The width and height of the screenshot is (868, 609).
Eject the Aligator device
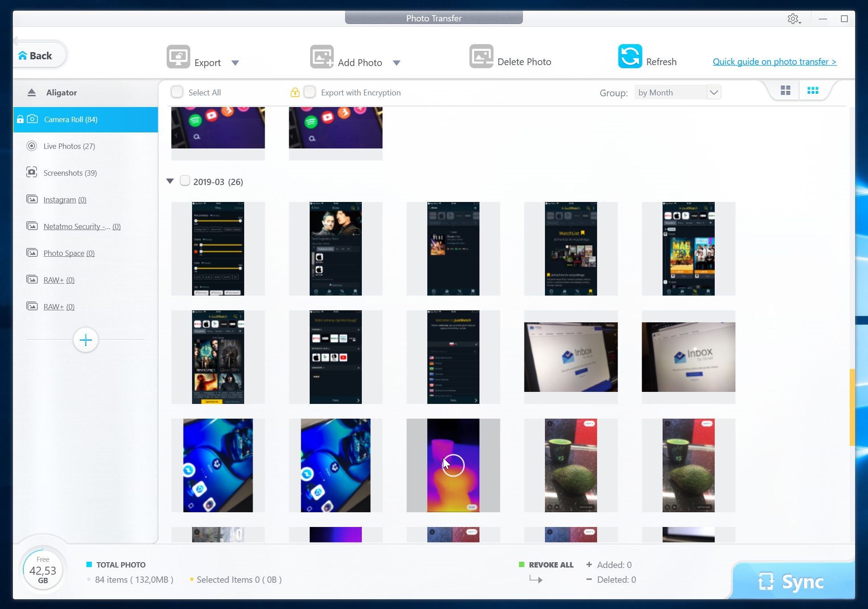(x=31, y=92)
